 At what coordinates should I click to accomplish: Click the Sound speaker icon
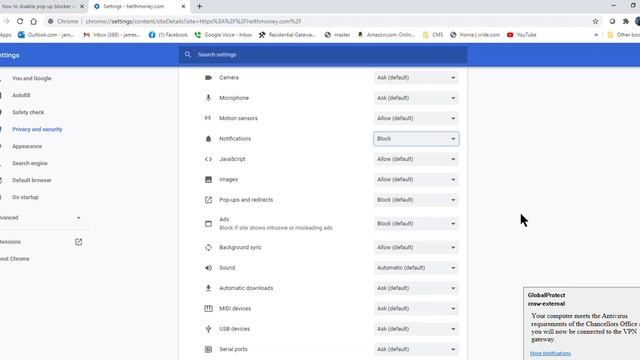click(x=208, y=268)
